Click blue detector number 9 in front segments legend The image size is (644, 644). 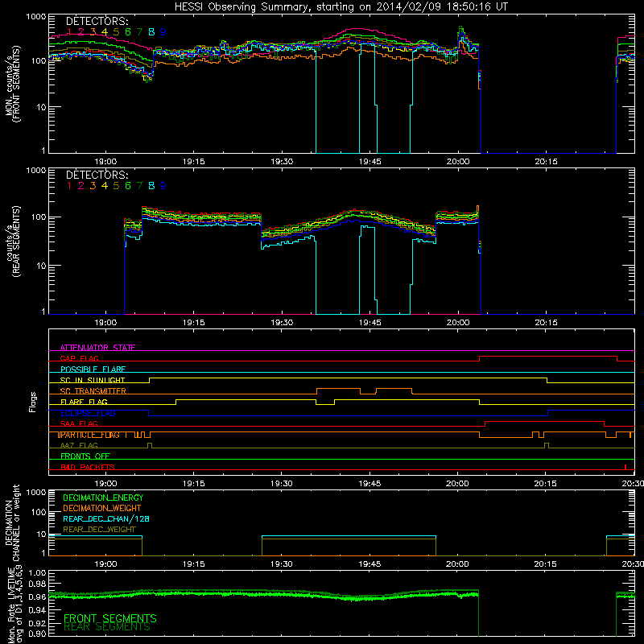pyautogui.click(x=163, y=31)
